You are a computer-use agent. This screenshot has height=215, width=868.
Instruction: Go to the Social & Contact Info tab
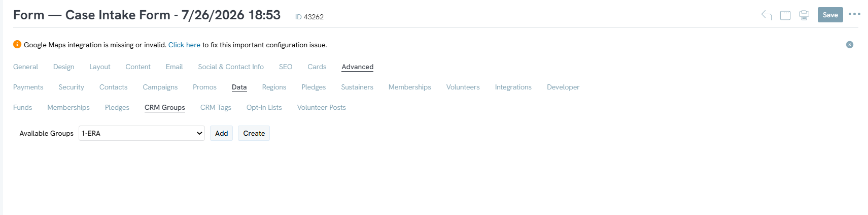pyautogui.click(x=231, y=67)
